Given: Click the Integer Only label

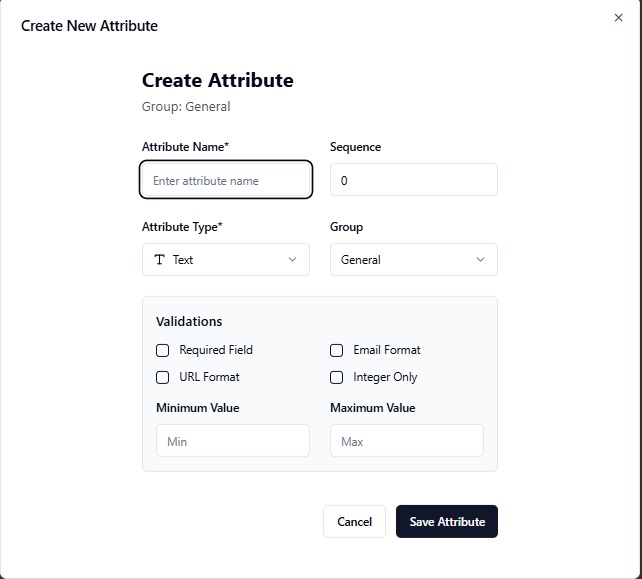Looking at the screenshot, I should (385, 377).
